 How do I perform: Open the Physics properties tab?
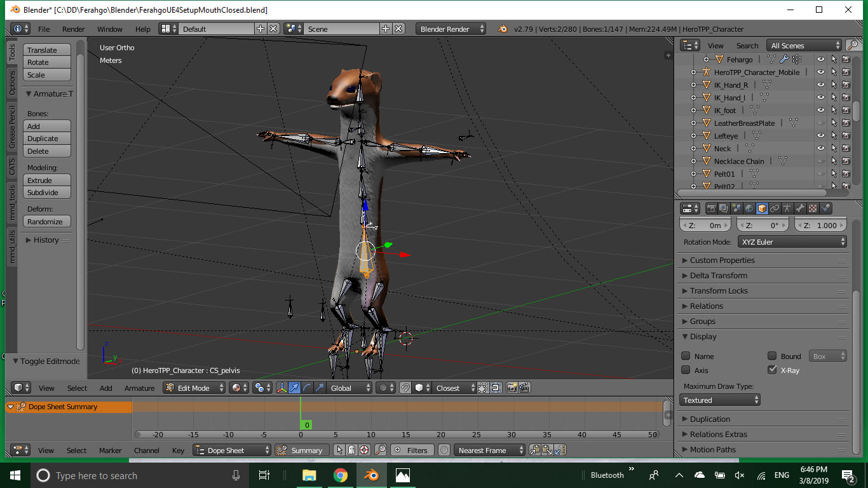coord(825,208)
